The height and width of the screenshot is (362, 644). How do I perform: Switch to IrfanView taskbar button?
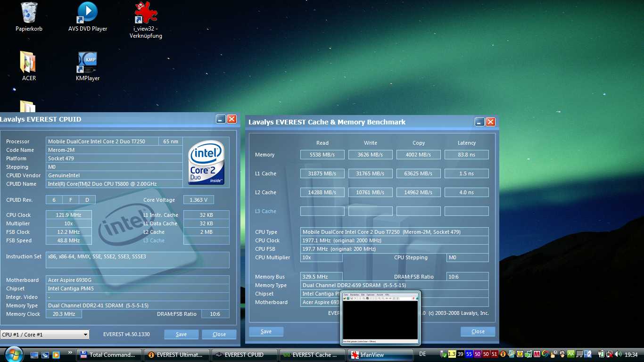[380, 354]
